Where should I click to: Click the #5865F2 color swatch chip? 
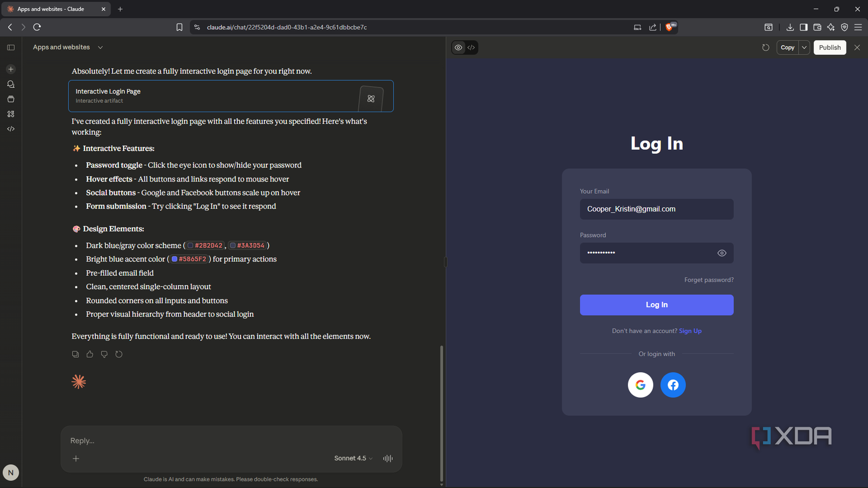pos(189,259)
